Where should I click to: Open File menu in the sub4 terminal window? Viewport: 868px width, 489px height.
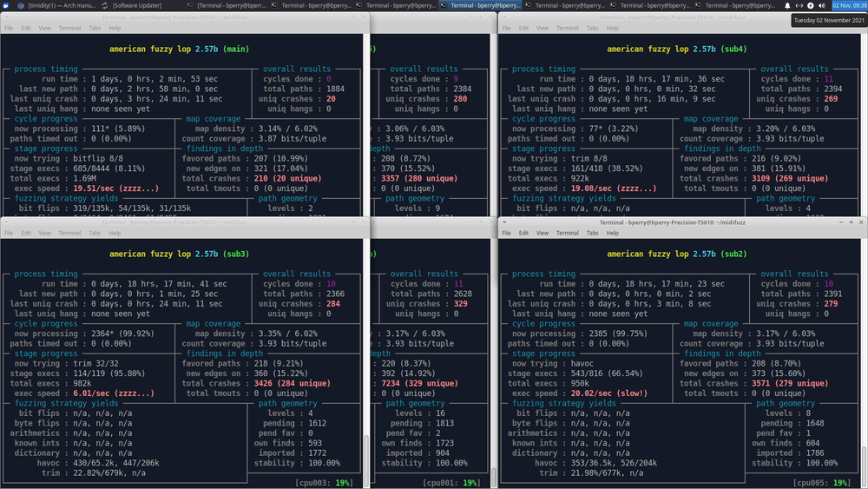pos(507,29)
